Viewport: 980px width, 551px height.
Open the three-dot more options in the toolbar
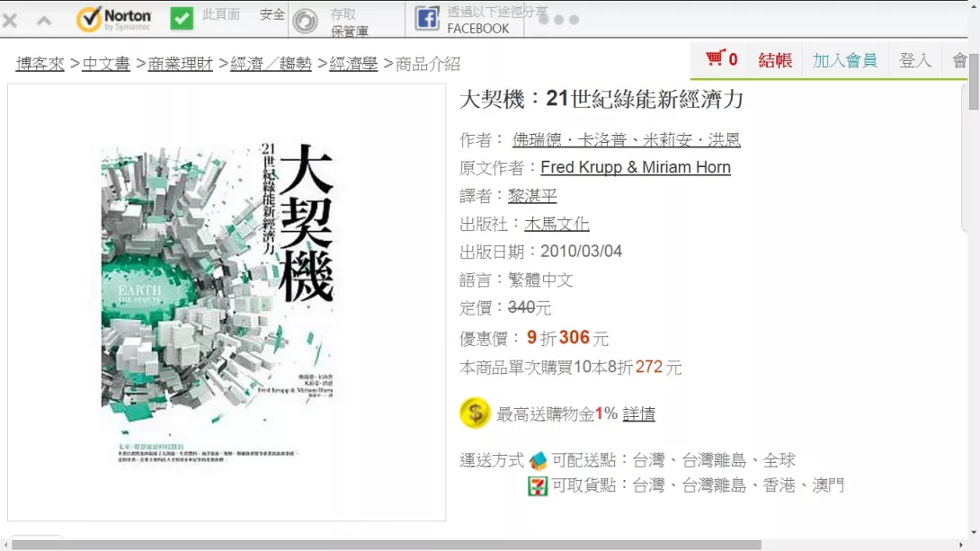click(x=558, y=20)
